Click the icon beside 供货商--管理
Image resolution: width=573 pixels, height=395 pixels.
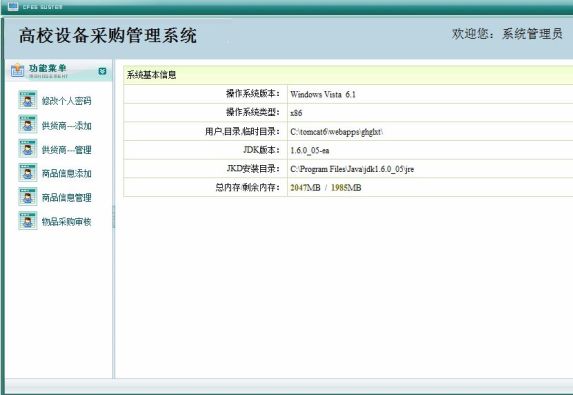[x=28, y=148]
